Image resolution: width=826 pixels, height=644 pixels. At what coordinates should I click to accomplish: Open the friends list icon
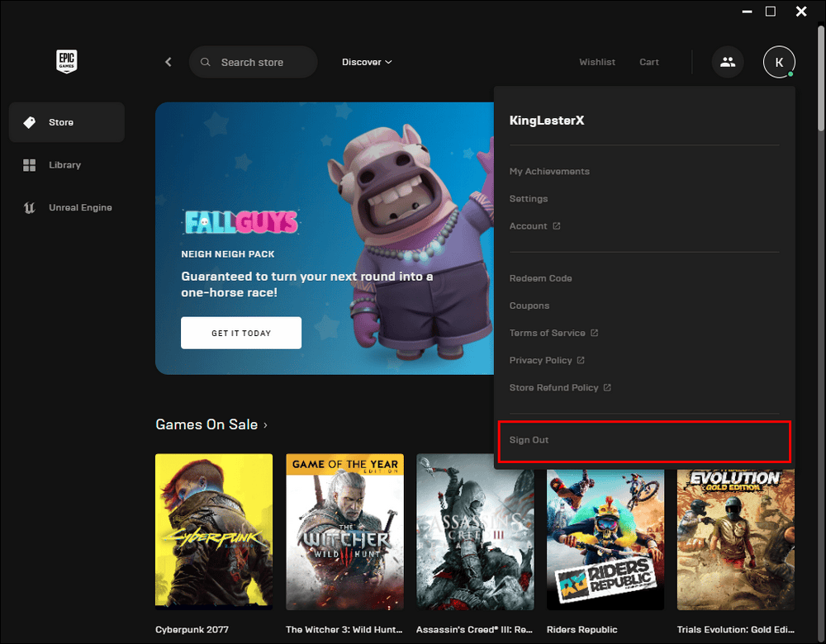click(728, 62)
